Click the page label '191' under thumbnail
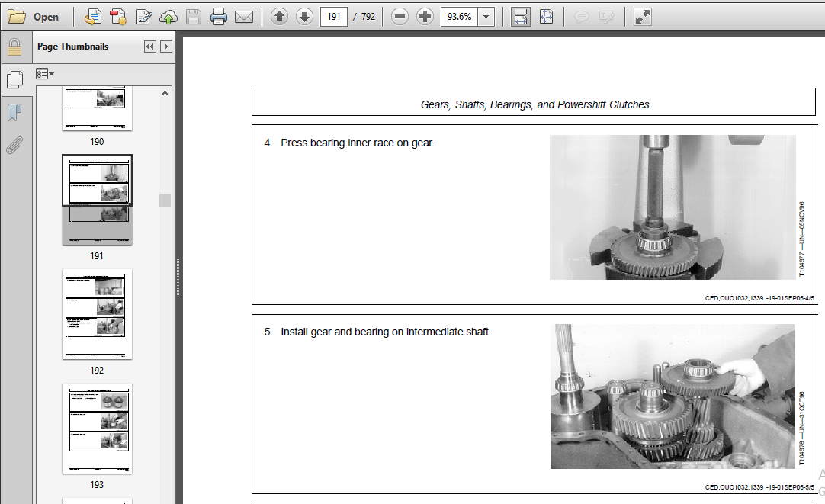Viewport: 825px width, 504px height. point(97,256)
